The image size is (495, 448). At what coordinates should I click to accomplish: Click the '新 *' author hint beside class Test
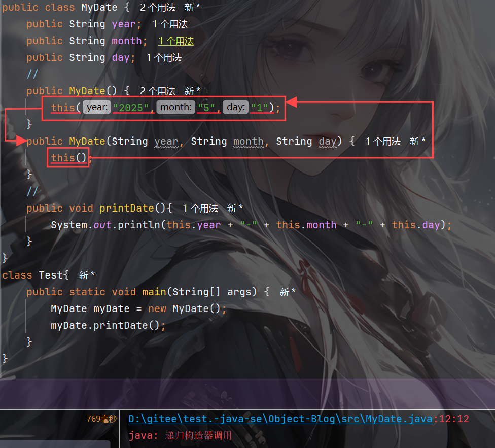87,275
